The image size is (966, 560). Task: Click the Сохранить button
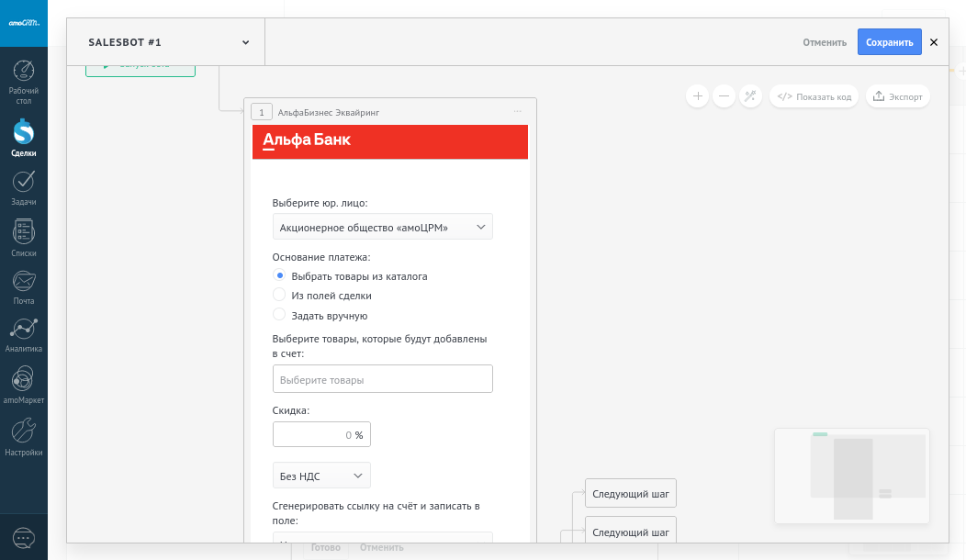pos(889,42)
